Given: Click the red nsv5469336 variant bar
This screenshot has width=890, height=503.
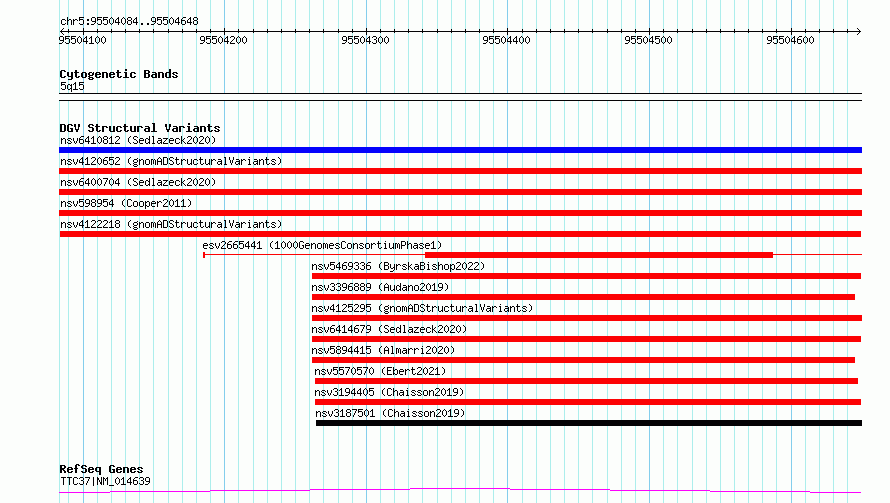Looking at the screenshot, I should [586, 276].
